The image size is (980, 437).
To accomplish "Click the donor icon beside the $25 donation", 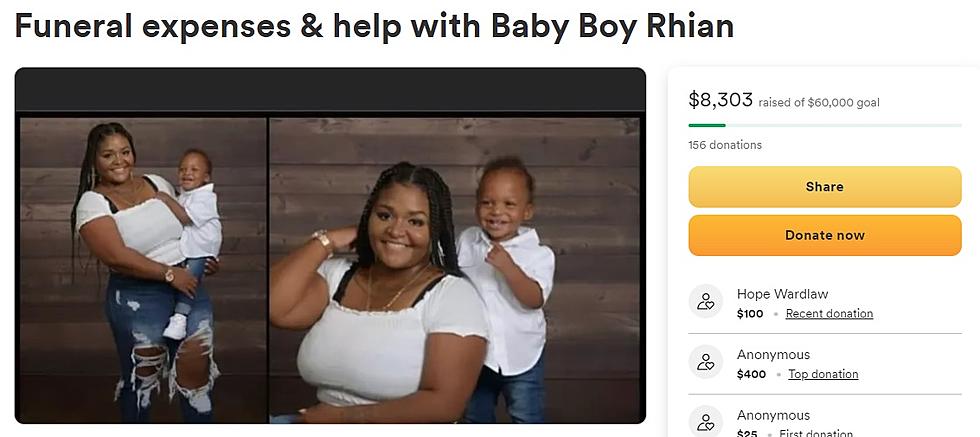I will click(706, 421).
